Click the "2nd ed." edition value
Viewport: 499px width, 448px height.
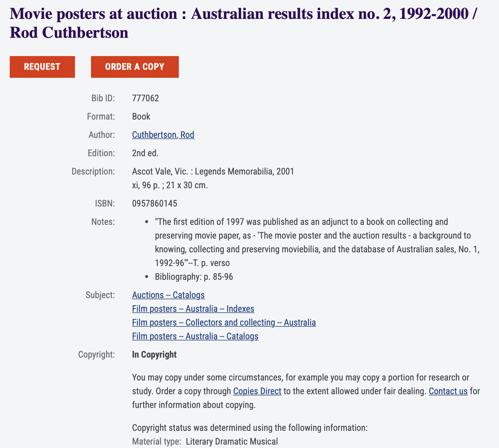tap(145, 153)
